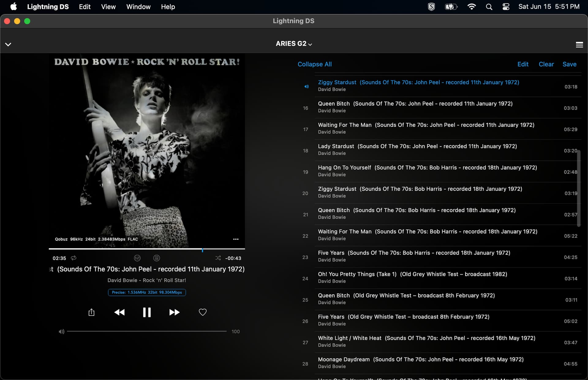Click the blue playback position marker
This screenshot has width=588, height=380.
coord(202,250)
